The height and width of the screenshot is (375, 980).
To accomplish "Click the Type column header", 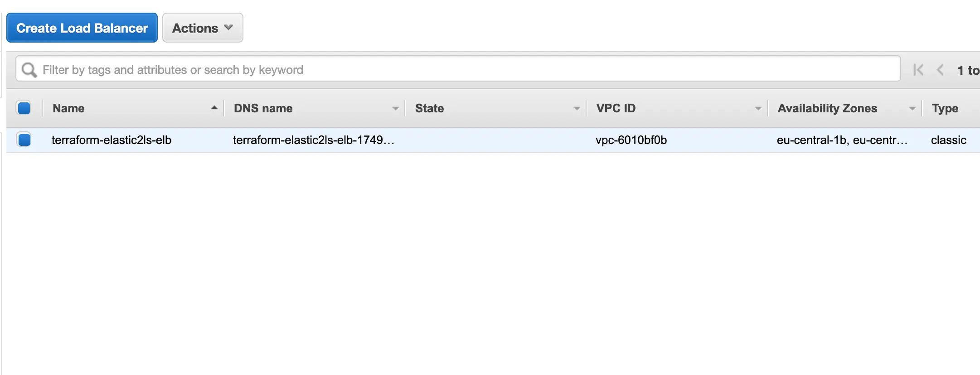I will (945, 108).
